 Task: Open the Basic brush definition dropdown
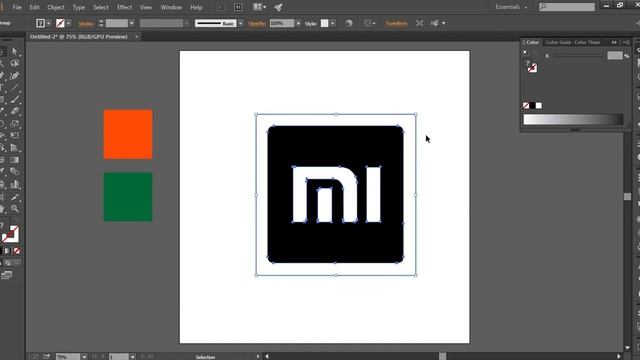pos(240,23)
